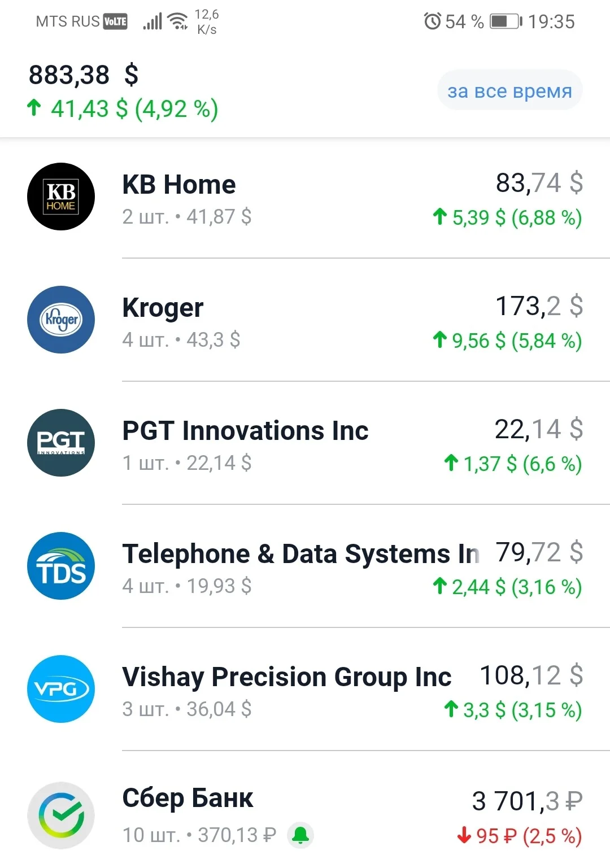This screenshot has width=610, height=868.
Task: Tap the alarm clock status bar icon
Action: click(432, 21)
